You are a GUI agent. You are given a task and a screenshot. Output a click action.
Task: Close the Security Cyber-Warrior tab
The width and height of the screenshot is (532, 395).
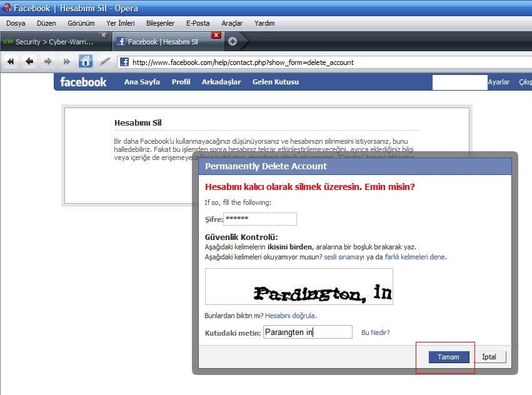(104, 35)
